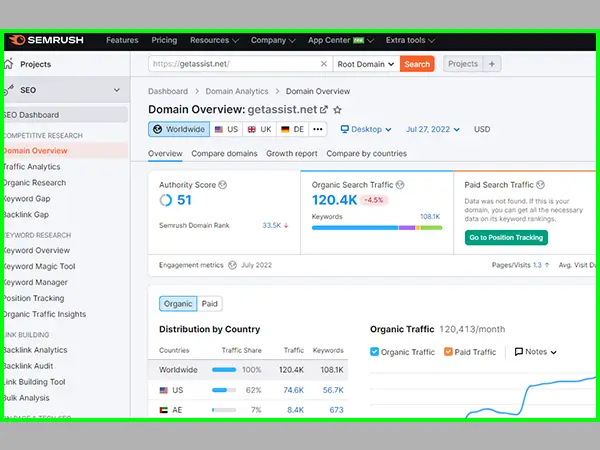Click US traffic value 74.6K
This screenshot has width=600, height=450.
(293, 390)
